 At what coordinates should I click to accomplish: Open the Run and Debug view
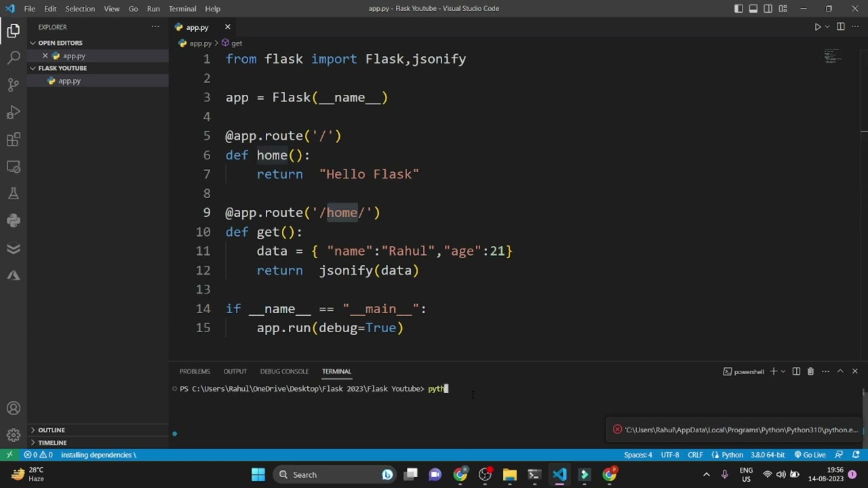pyautogui.click(x=13, y=112)
